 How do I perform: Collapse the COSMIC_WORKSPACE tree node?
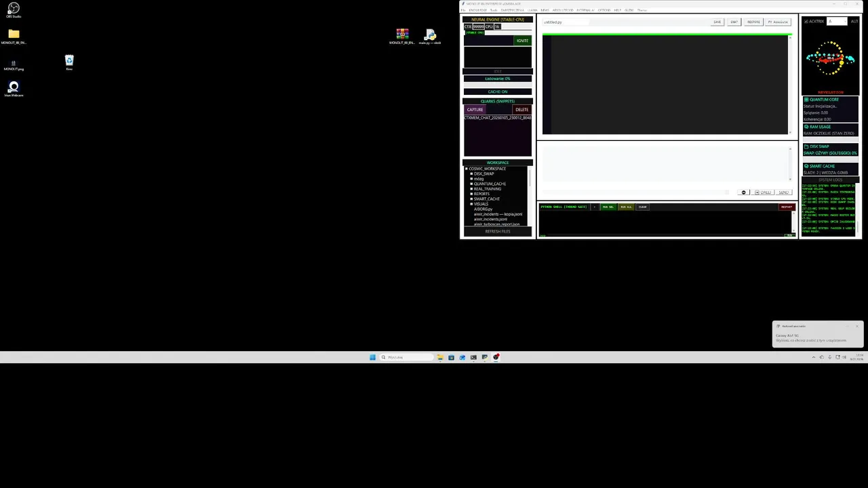pyautogui.click(x=467, y=169)
